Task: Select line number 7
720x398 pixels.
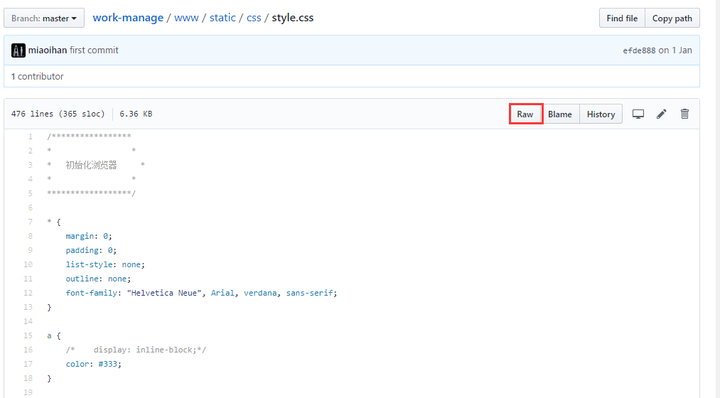Action: tap(30, 222)
